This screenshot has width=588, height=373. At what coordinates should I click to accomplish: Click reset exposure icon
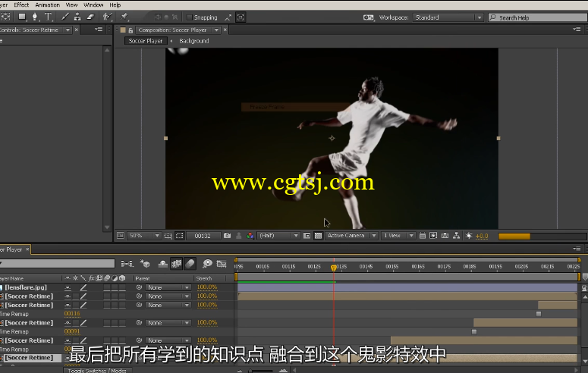469,236
